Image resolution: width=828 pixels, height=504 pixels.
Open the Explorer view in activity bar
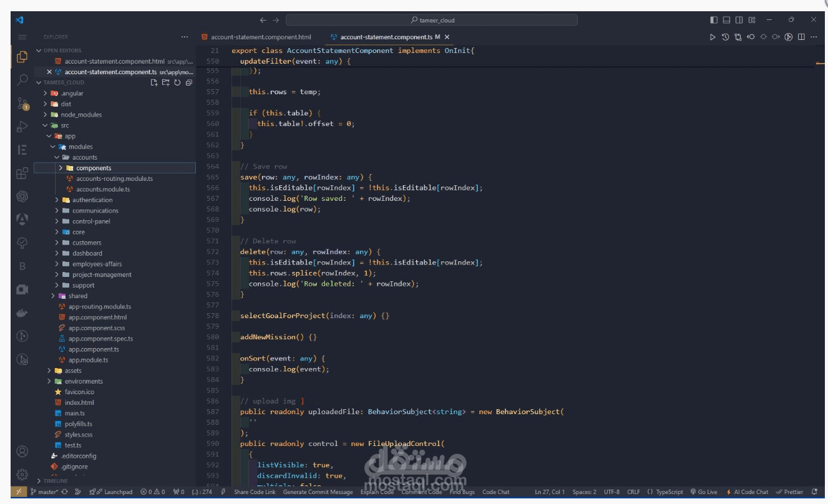tap(22, 57)
